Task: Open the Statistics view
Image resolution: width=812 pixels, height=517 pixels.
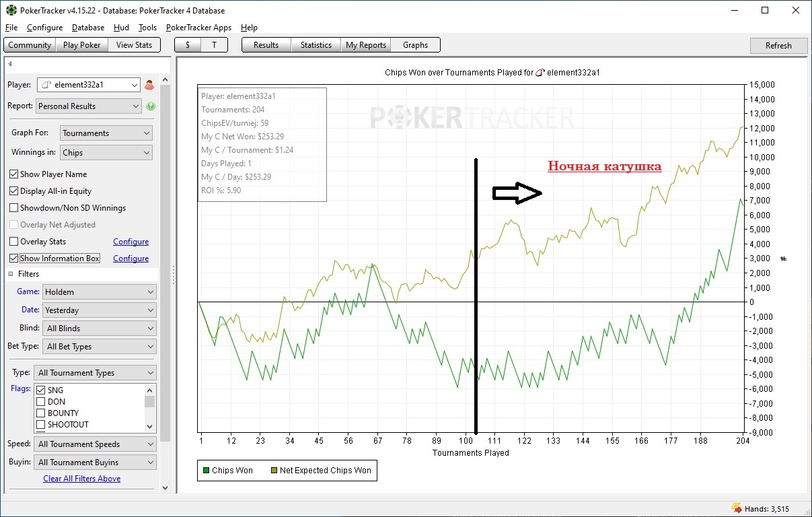Action: (316, 45)
